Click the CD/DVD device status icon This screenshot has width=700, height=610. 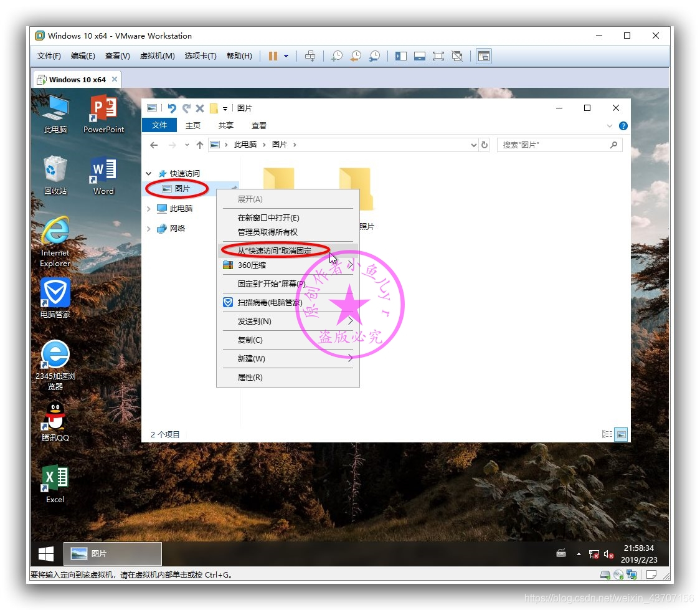point(617,574)
